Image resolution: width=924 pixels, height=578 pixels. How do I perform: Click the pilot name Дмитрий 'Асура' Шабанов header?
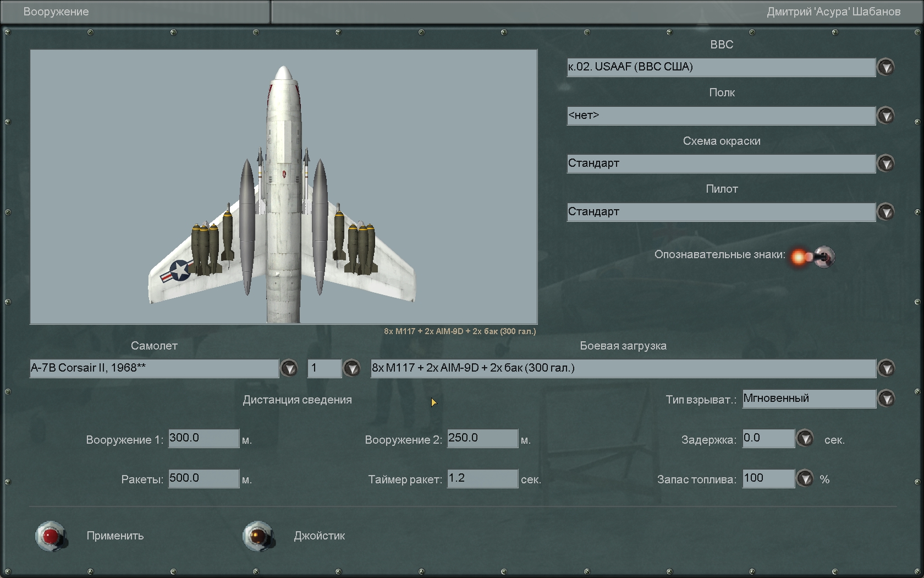[833, 12]
